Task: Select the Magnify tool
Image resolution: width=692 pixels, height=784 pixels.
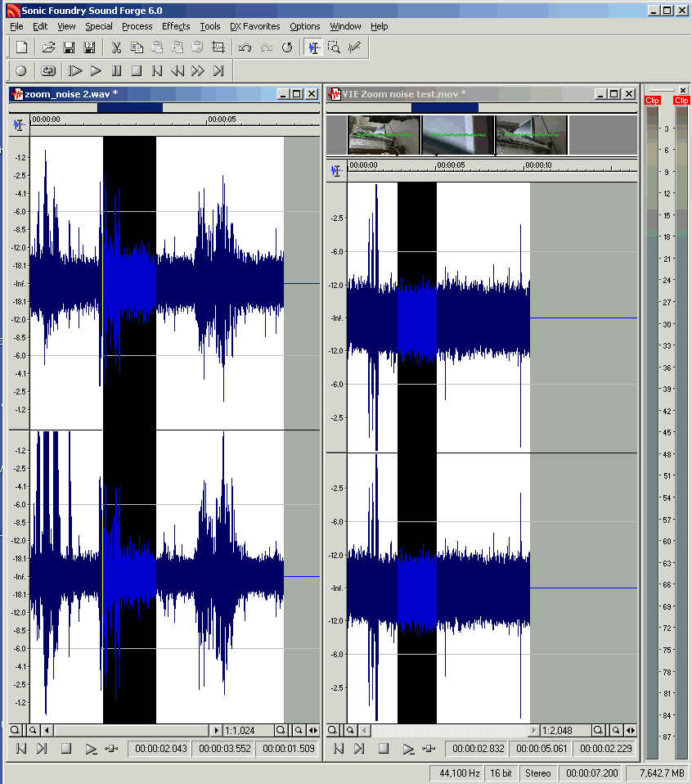Action: (334, 47)
